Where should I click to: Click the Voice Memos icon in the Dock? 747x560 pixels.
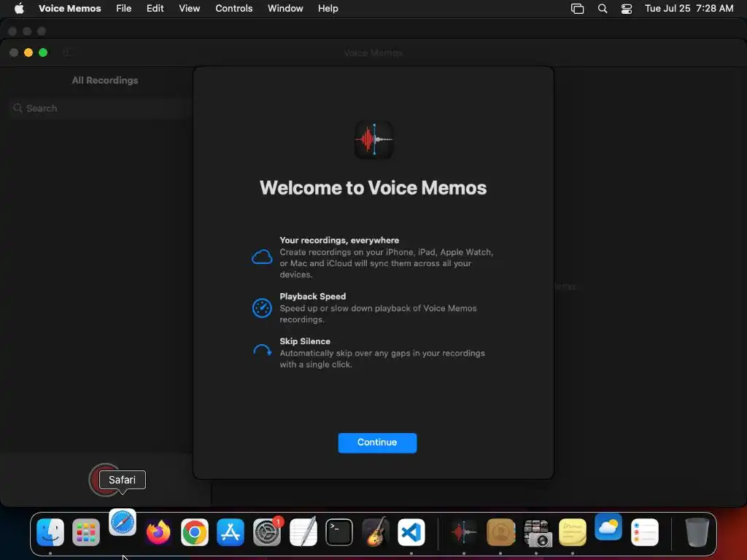point(463,532)
